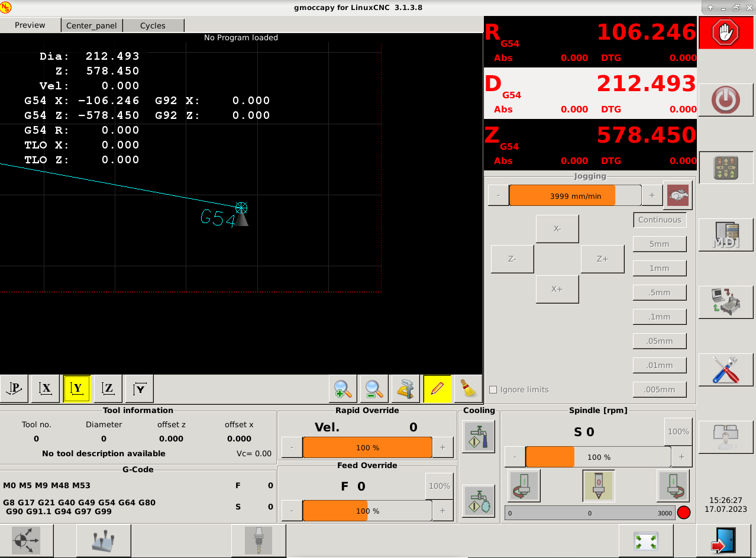
Task: Switch to the Center_panel tab
Action: 92,25
